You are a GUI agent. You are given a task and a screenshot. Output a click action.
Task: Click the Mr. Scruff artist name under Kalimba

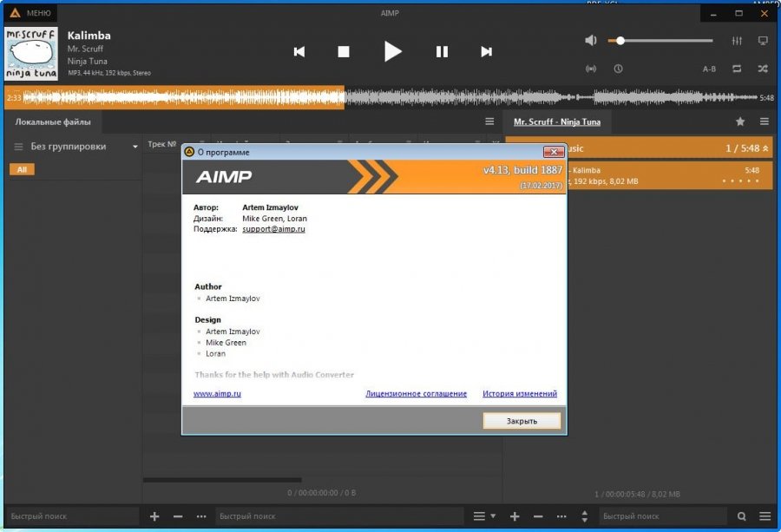85,49
